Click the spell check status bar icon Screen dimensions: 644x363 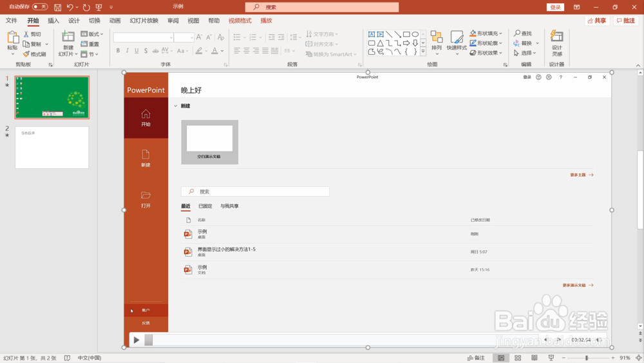pos(68,358)
